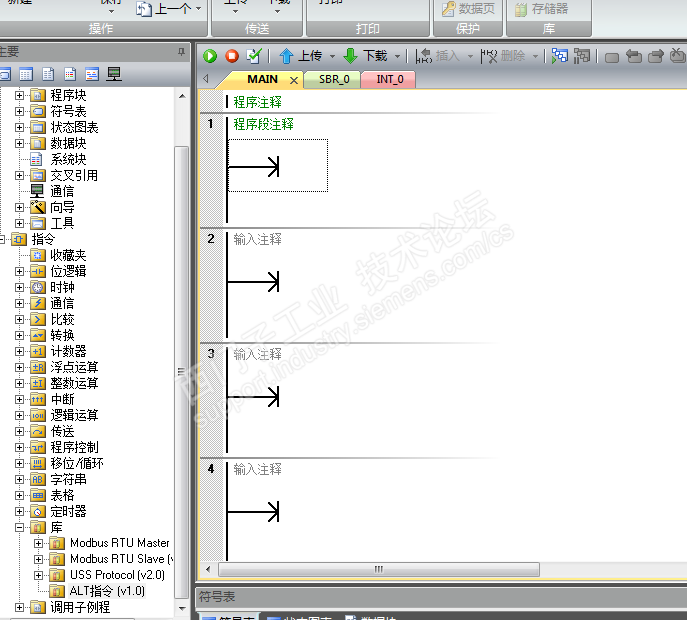Expand the Tools (工具) node
The width and height of the screenshot is (687, 620).
click(19, 223)
